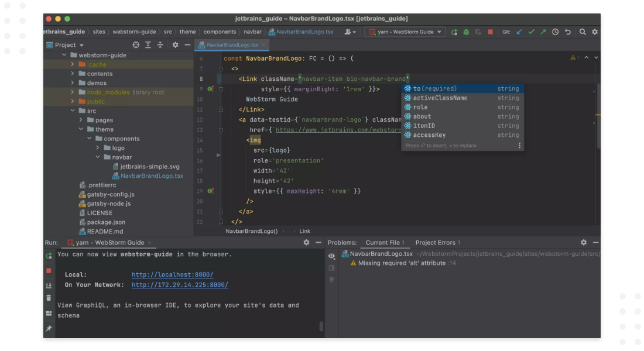644x351 pixels.
Task: Hide the Problems tool window
Action: [x=595, y=243]
